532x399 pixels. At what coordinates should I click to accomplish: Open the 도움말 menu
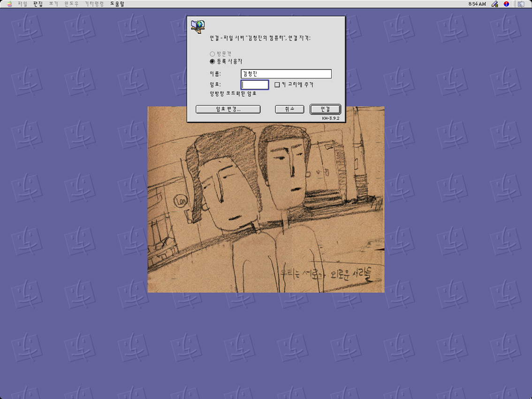pyautogui.click(x=117, y=4)
